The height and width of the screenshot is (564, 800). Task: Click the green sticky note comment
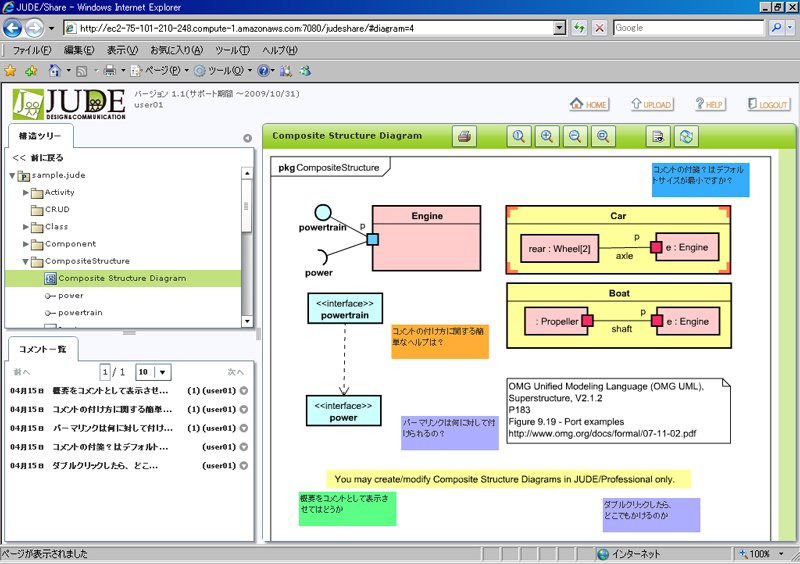point(347,509)
